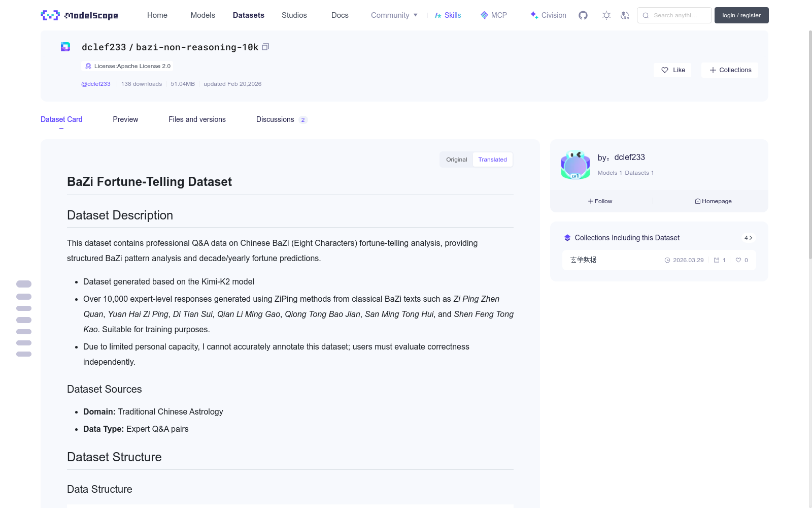Expand the Community dropdown menu

pos(394,15)
